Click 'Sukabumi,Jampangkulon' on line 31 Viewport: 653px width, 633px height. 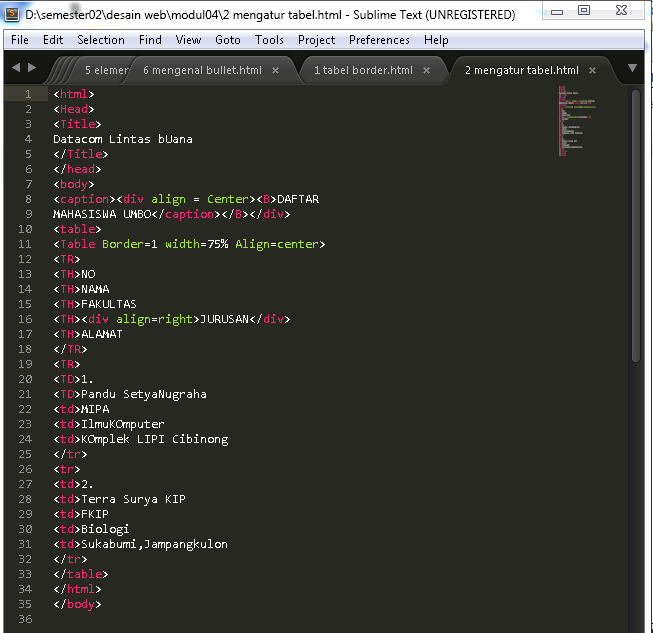point(155,544)
